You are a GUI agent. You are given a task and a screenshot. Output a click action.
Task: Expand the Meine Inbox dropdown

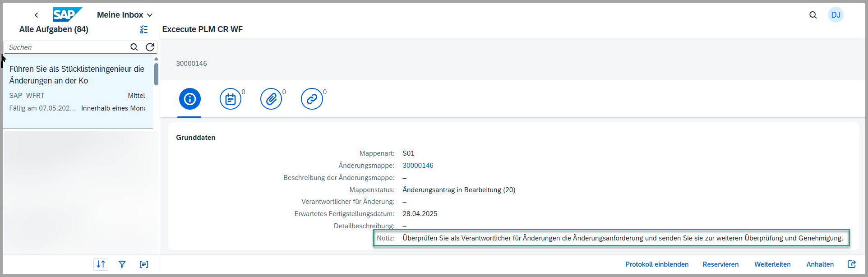click(x=125, y=15)
